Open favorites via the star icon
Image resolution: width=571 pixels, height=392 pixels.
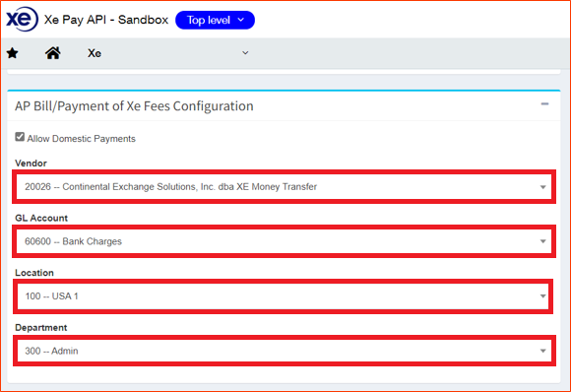(x=13, y=53)
